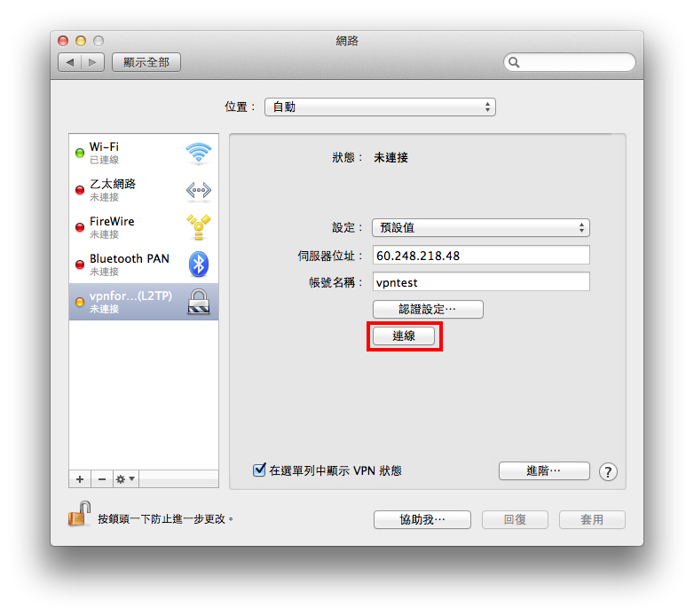Click the 伺服器位址 server address field
The height and width of the screenshot is (616, 694).
click(x=481, y=256)
